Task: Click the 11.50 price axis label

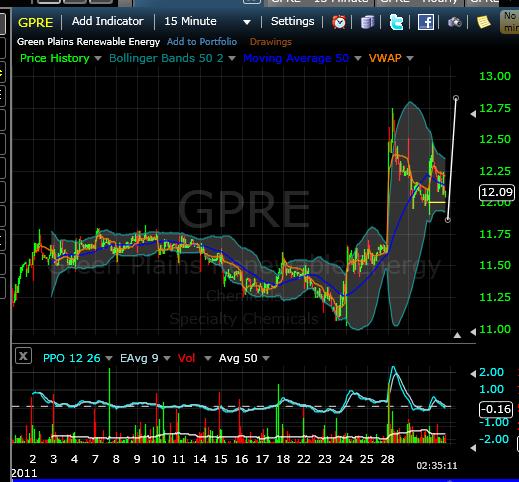Action: pyautogui.click(x=495, y=265)
